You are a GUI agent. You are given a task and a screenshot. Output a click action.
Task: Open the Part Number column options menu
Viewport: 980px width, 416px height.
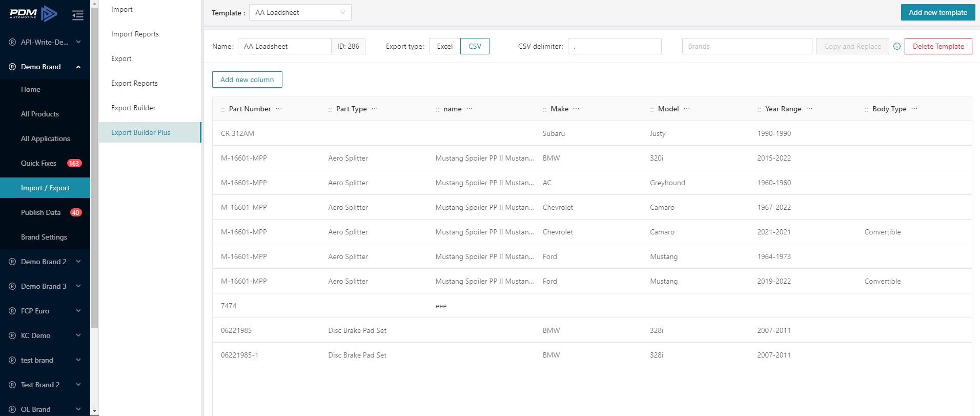pos(279,109)
